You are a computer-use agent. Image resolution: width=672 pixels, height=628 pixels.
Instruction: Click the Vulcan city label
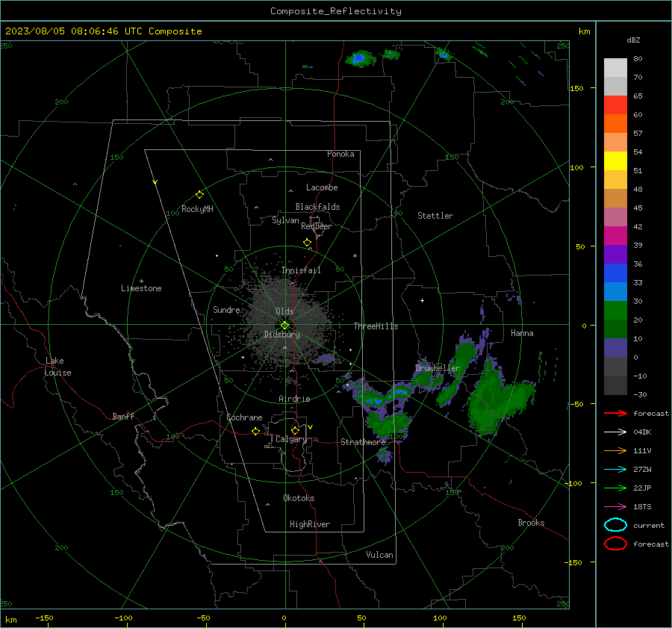[x=380, y=555]
